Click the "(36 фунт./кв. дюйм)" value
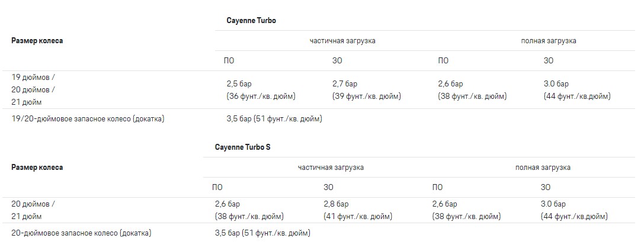 tap(261, 96)
